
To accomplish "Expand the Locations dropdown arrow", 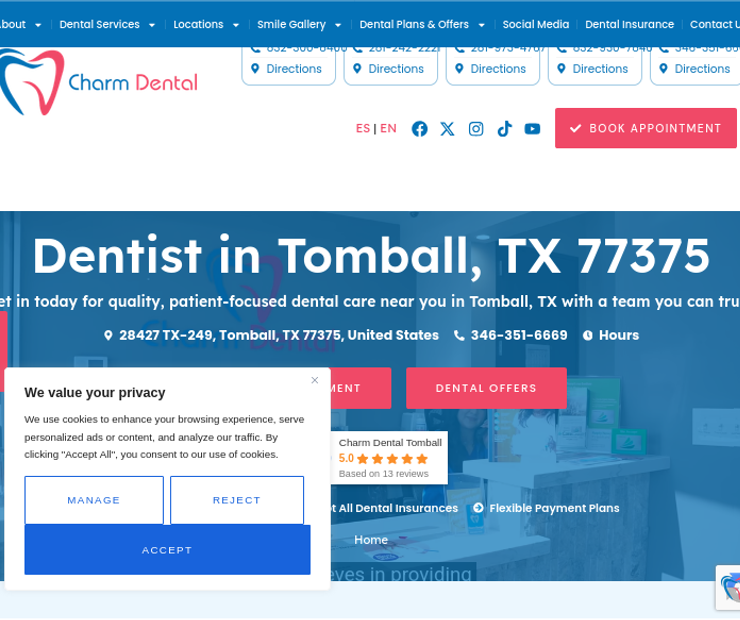I will click(x=236, y=25).
